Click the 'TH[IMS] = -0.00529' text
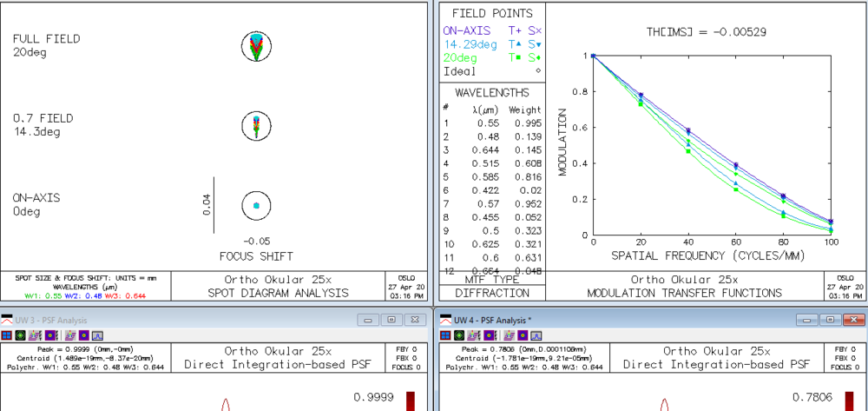The height and width of the screenshot is (411, 868). click(707, 31)
